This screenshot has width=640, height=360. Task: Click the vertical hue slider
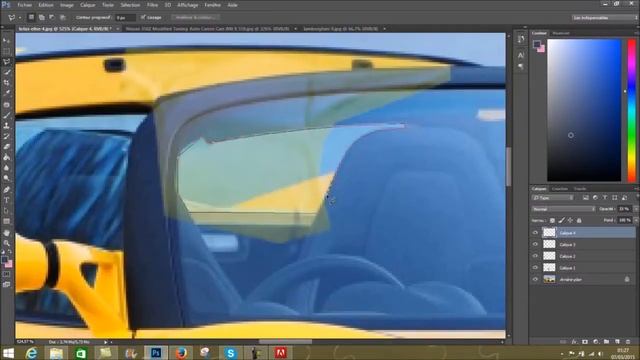point(631,110)
